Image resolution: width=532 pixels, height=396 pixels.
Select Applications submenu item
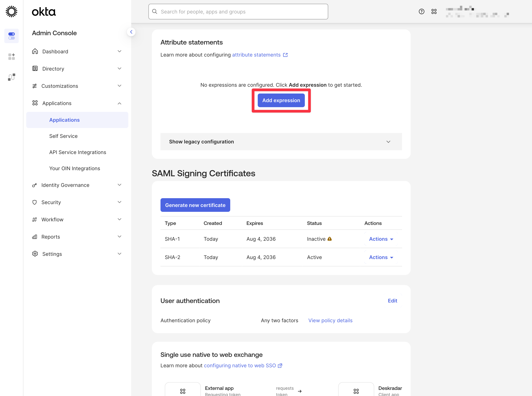(77, 120)
